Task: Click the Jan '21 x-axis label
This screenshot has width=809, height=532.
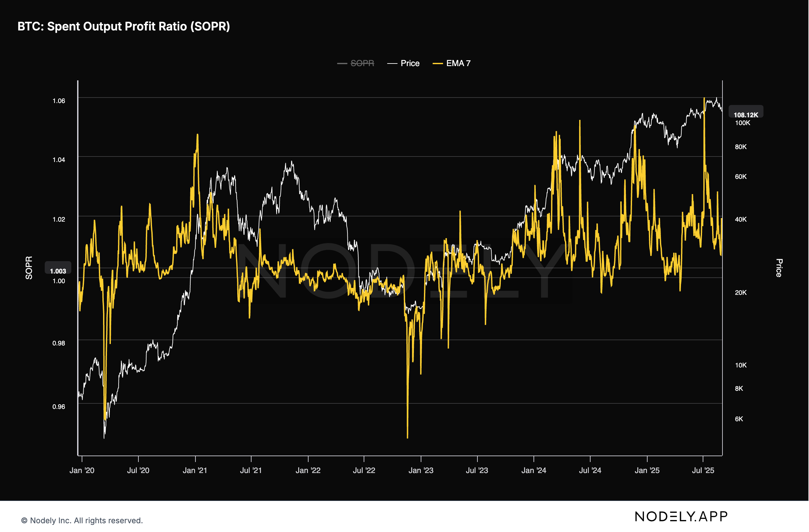Action: pos(195,470)
